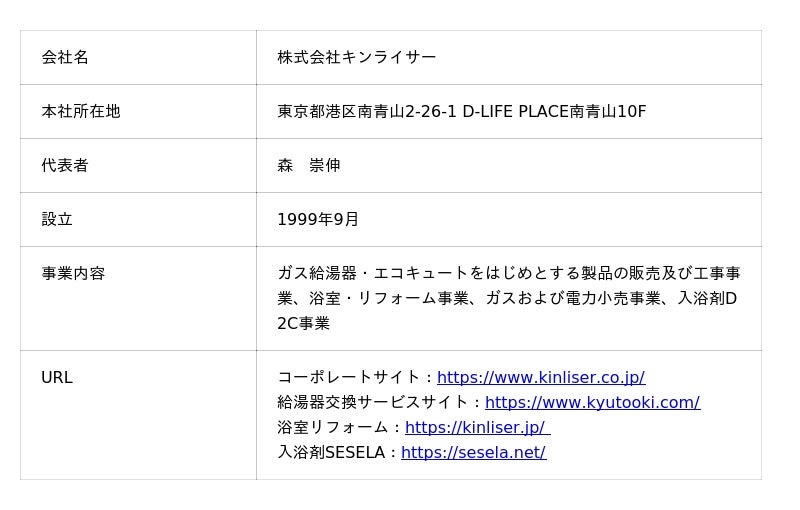Click the 1999年9月 establishment date
800x510 pixels.
click(318, 219)
